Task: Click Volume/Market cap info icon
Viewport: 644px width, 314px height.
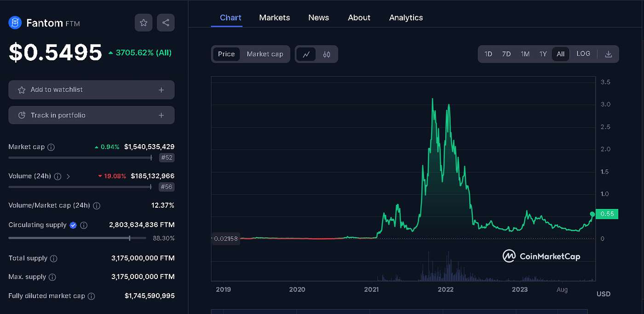Action: tap(97, 206)
